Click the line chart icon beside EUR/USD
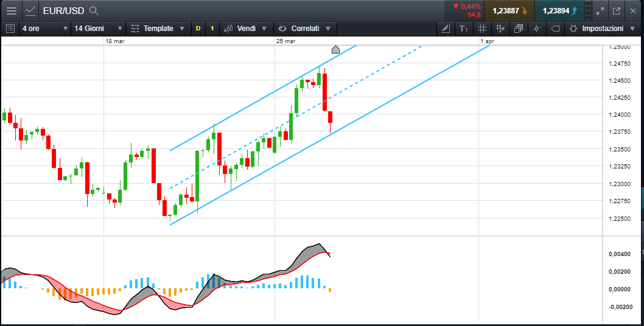644x326 pixels. point(30,11)
